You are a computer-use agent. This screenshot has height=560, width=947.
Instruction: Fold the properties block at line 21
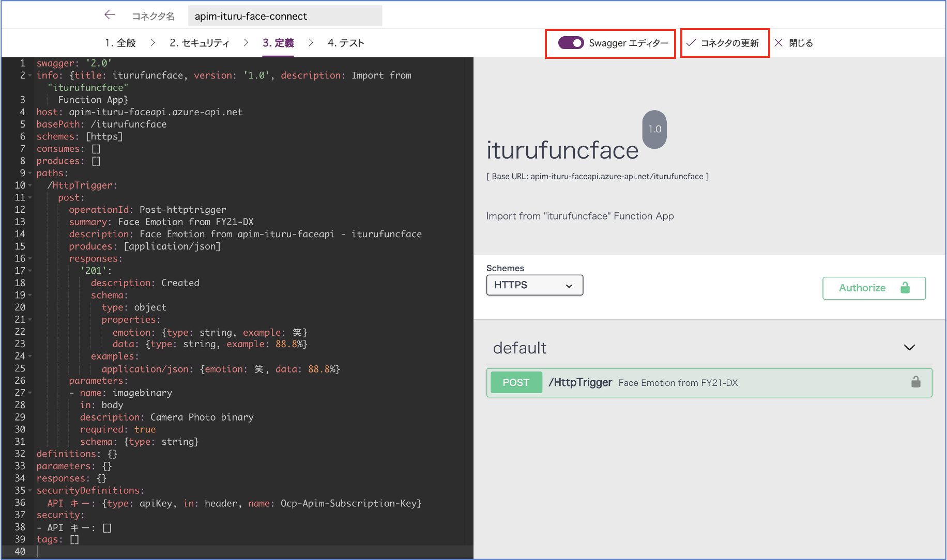coord(30,320)
